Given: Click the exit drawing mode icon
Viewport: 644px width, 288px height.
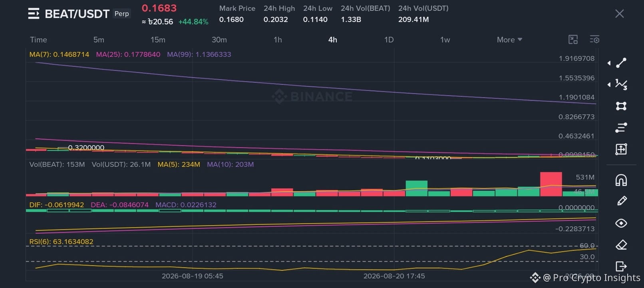Looking at the screenshot, I should tap(621, 266).
